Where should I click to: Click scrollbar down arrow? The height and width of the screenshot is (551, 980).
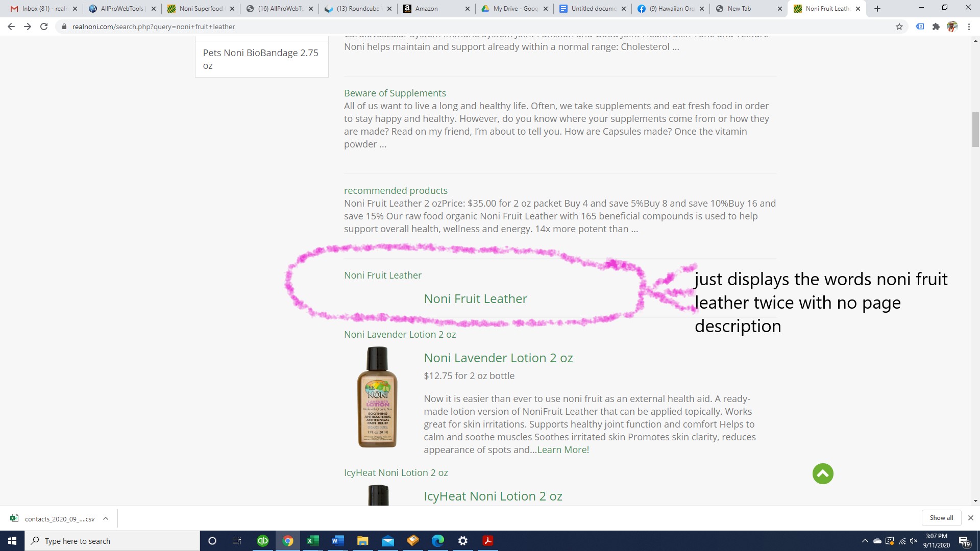[975, 501]
